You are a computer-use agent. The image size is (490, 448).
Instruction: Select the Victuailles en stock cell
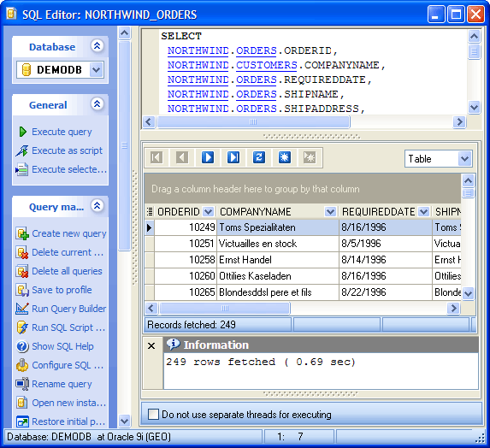click(x=278, y=244)
